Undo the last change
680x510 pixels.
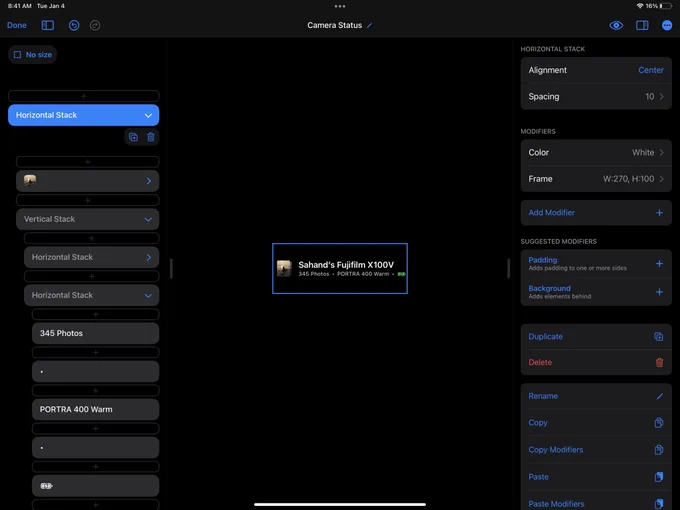74,25
